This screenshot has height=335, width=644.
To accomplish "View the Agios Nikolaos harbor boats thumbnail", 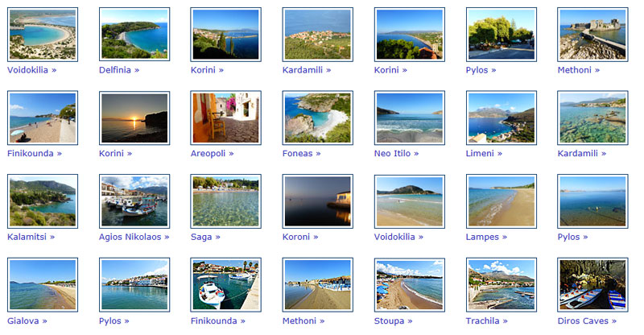I will [x=134, y=201].
